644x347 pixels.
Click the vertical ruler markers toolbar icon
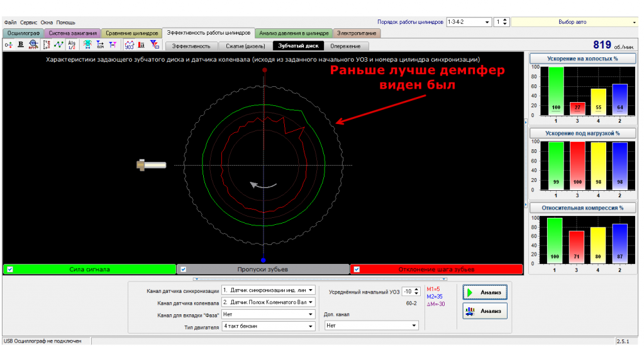pyautogui.click(x=47, y=45)
